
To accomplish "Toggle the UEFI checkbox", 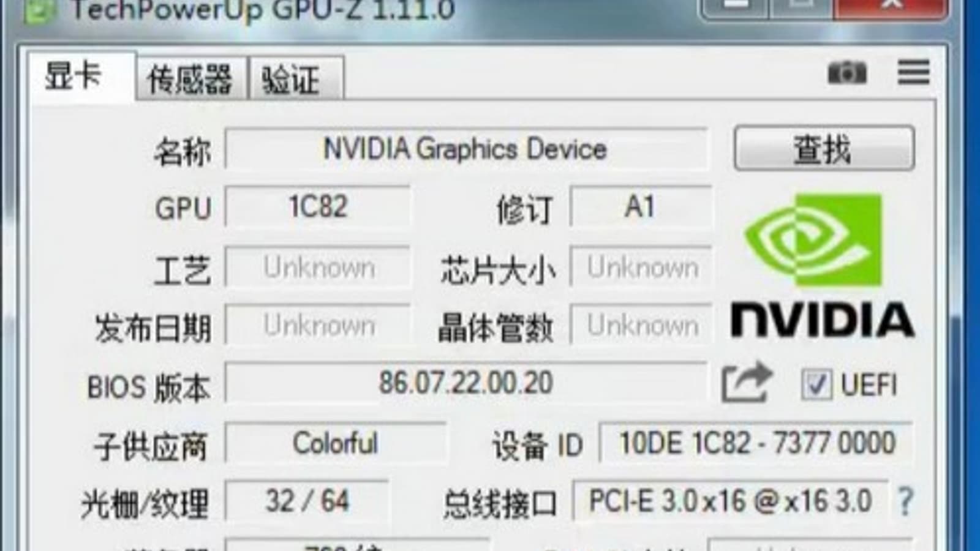I will click(x=816, y=384).
